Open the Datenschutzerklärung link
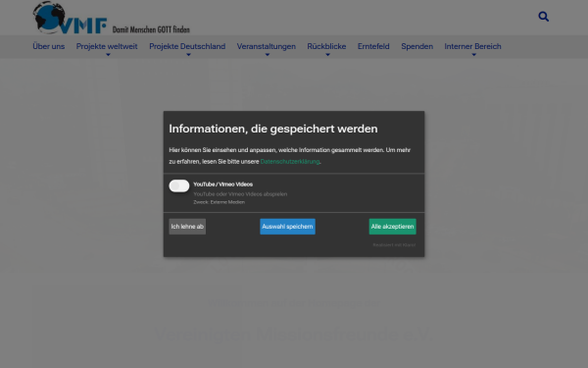This screenshot has height=368, width=588. (x=290, y=162)
